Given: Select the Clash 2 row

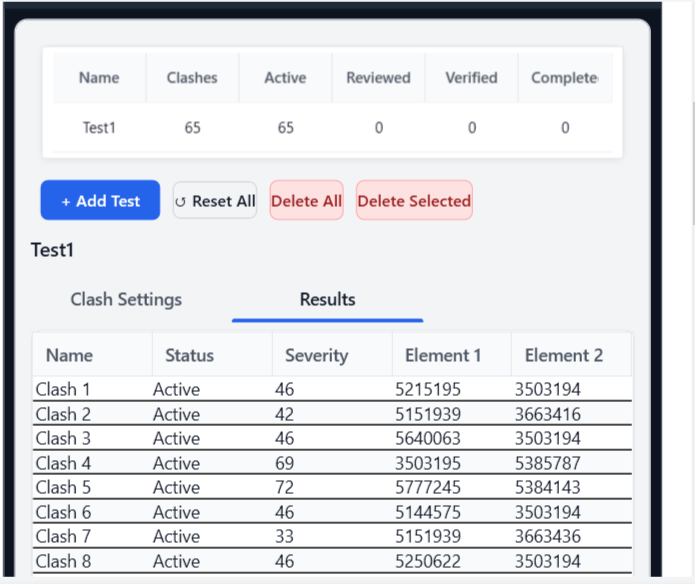Looking at the screenshot, I should tap(332, 414).
